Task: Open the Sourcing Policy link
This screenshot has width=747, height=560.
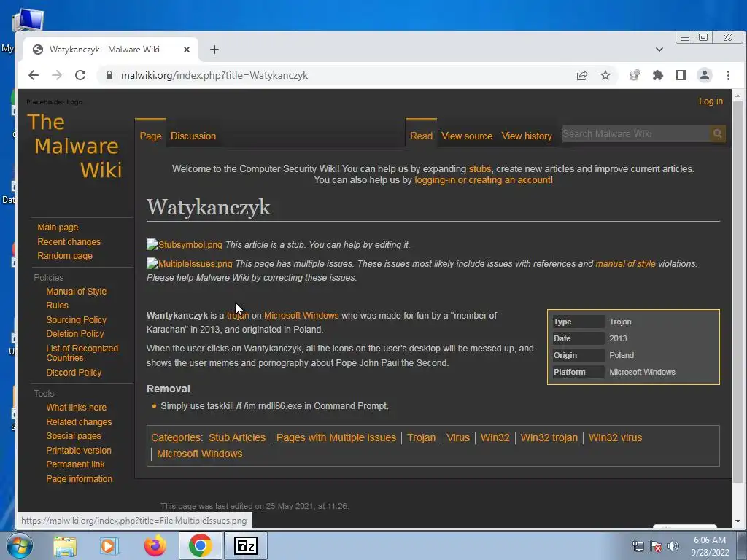Action: [76, 320]
